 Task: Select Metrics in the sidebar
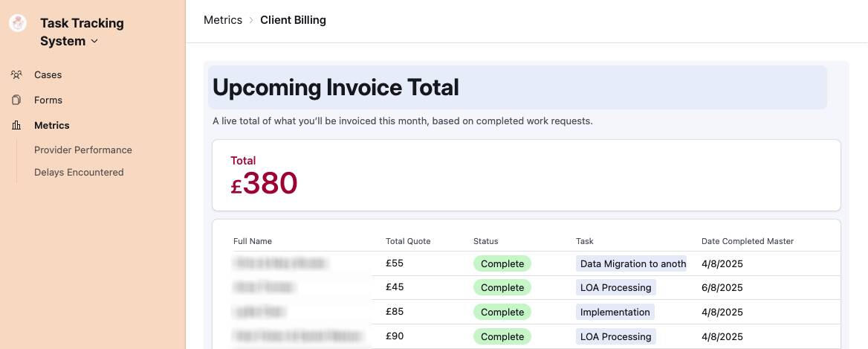[x=51, y=125]
